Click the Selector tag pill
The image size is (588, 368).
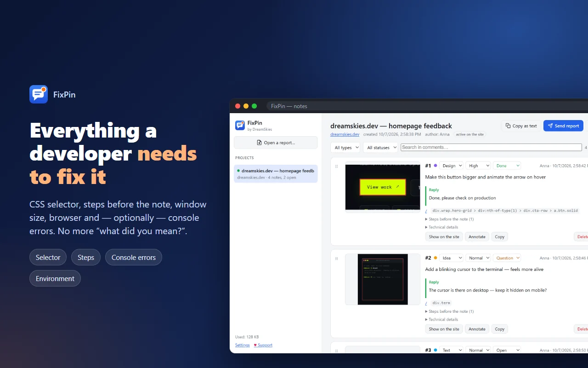pos(48,258)
